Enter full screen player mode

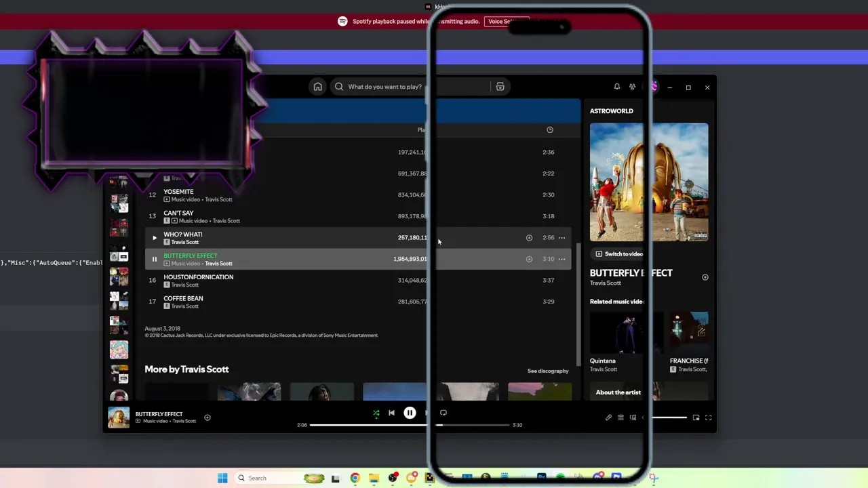(x=708, y=418)
